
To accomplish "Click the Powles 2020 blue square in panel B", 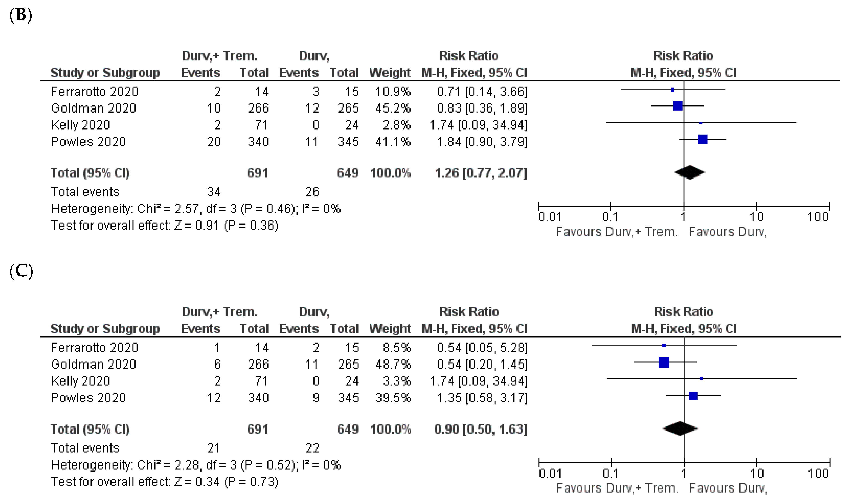I will 703,139.
